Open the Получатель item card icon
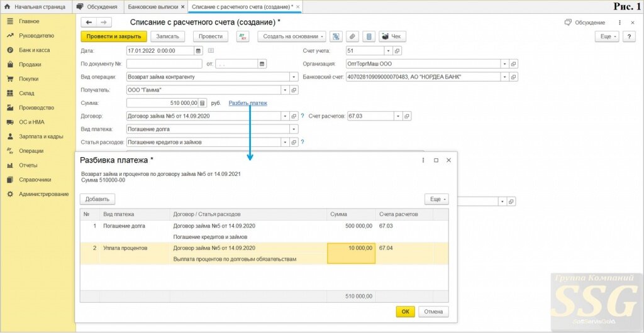This screenshot has width=644, height=333. (294, 90)
